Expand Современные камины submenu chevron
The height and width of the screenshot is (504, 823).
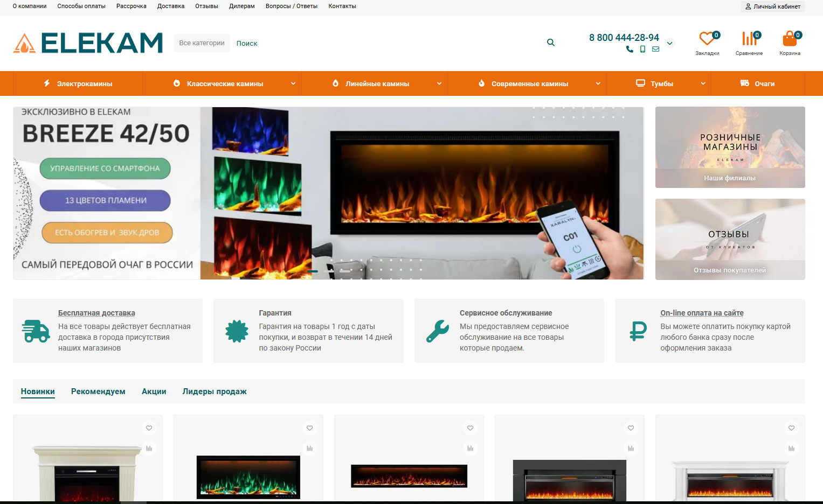[x=598, y=83]
